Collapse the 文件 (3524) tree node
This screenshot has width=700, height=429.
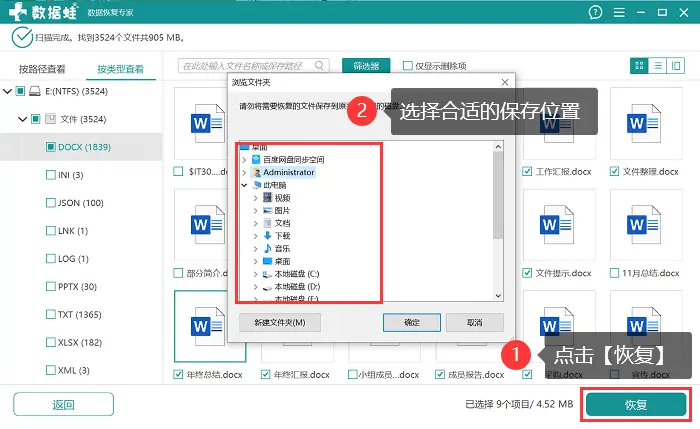click(x=23, y=119)
